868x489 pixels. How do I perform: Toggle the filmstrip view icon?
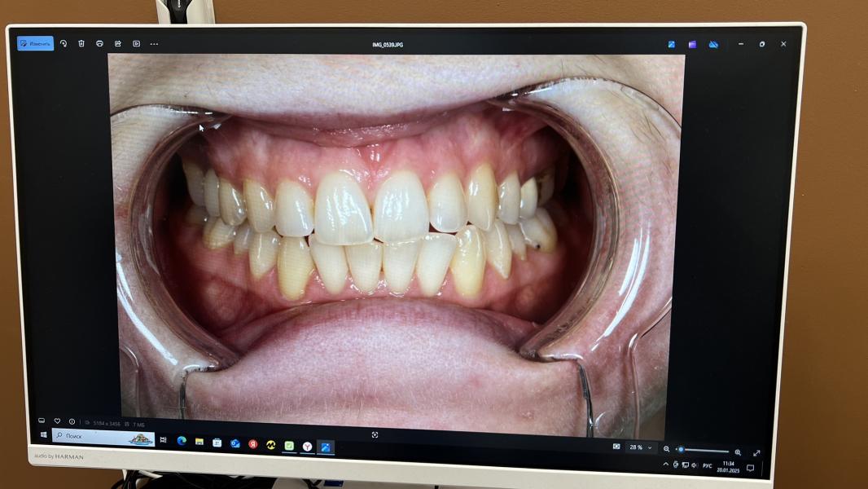42,421
